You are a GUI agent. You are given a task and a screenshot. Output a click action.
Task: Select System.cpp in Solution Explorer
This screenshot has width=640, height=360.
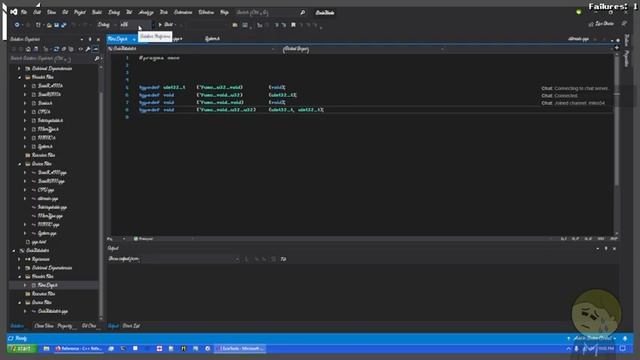click(x=47, y=233)
